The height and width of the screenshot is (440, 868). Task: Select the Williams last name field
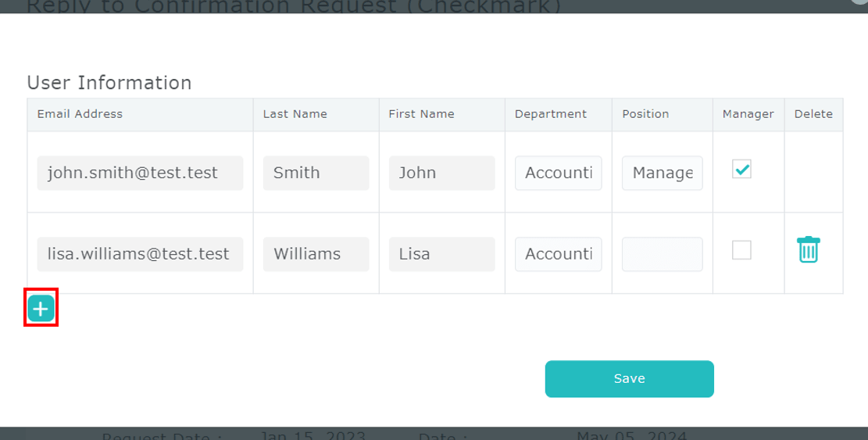pos(316,255)
